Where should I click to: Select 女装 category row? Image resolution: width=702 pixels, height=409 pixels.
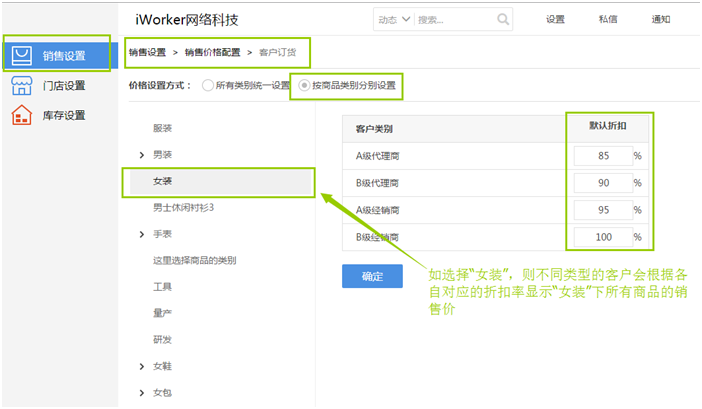click(x=220, y=181)
